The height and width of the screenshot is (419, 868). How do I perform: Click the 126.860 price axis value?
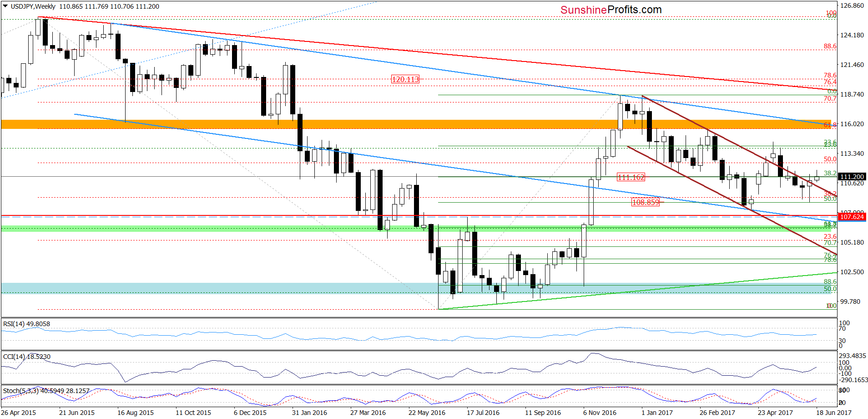tap(852, 5)
